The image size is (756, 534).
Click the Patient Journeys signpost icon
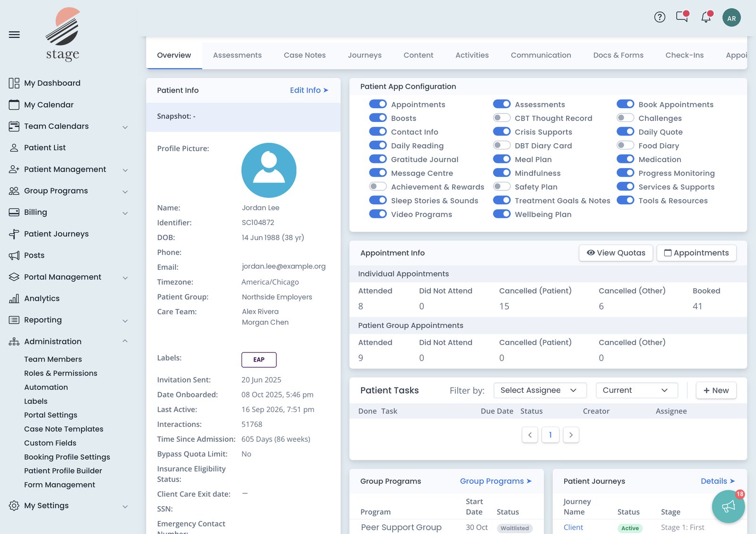pos(14,234)
